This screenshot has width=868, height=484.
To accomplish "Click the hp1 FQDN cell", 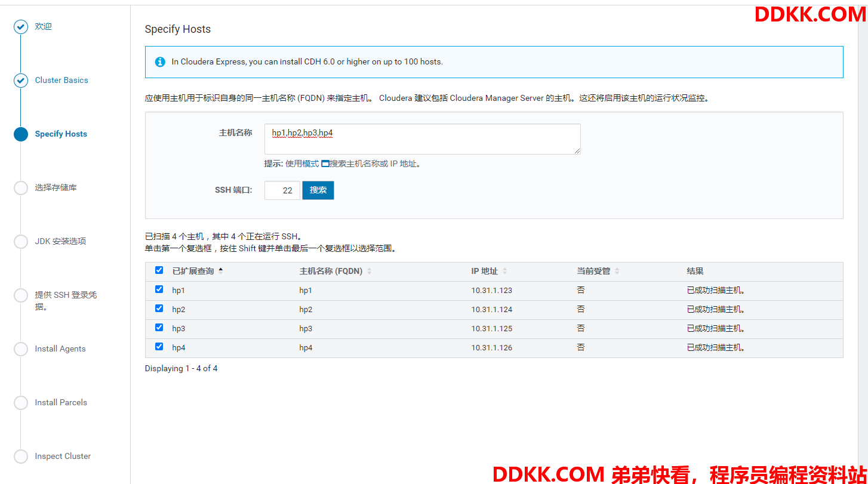I will tap(306, 291).
